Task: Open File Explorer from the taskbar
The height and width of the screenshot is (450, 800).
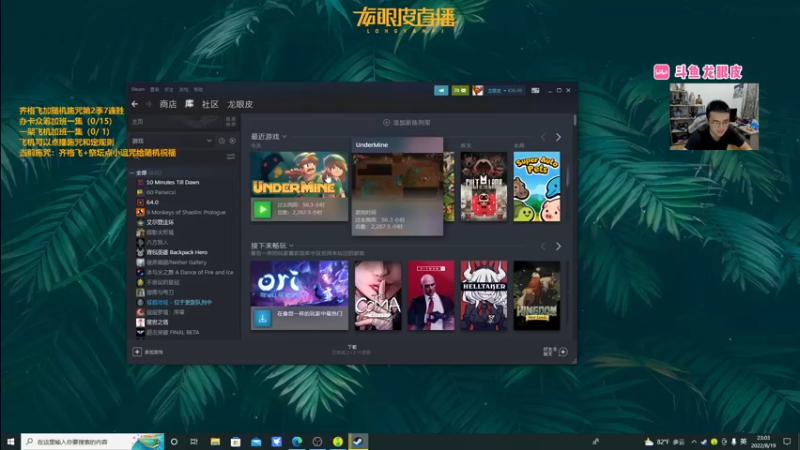Action: 215,441
